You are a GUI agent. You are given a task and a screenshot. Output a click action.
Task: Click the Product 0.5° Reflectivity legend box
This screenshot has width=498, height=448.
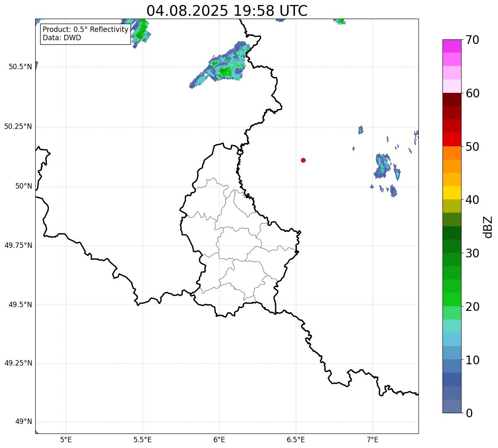point(85,34)
